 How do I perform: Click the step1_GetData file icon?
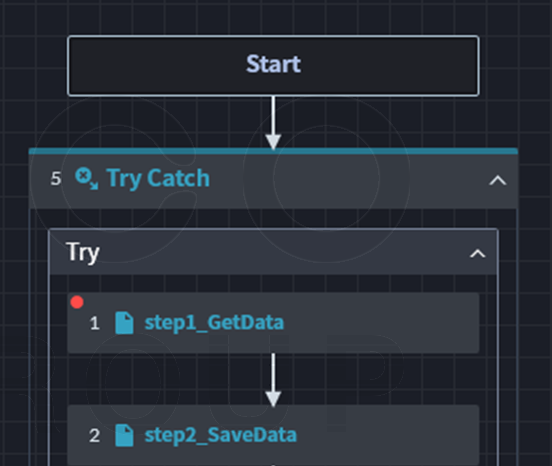(124, 323)
